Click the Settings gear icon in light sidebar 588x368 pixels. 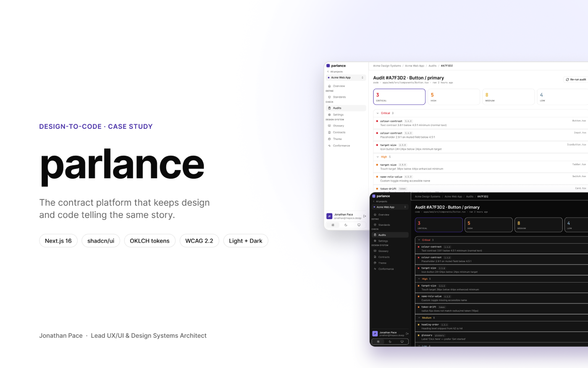329,115
